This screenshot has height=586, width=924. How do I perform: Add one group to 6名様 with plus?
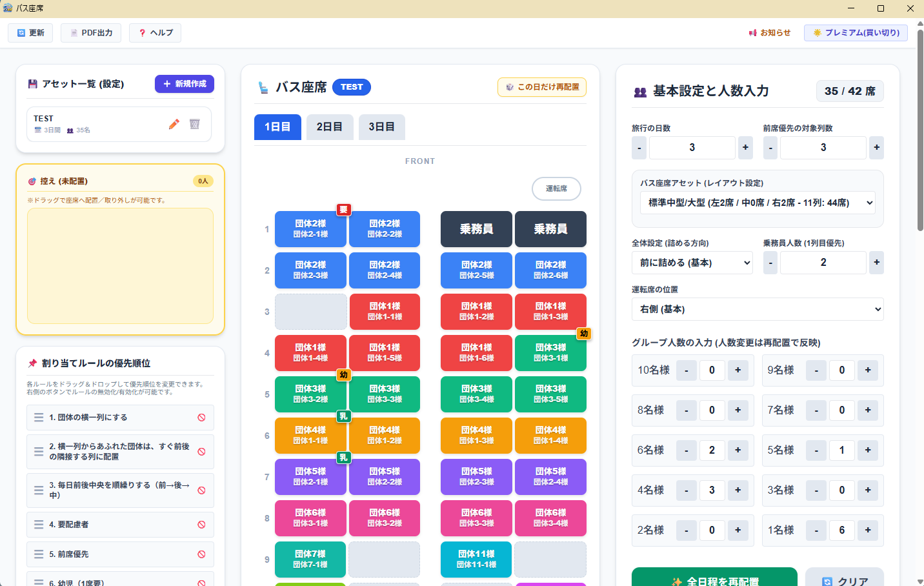(738, 450)
